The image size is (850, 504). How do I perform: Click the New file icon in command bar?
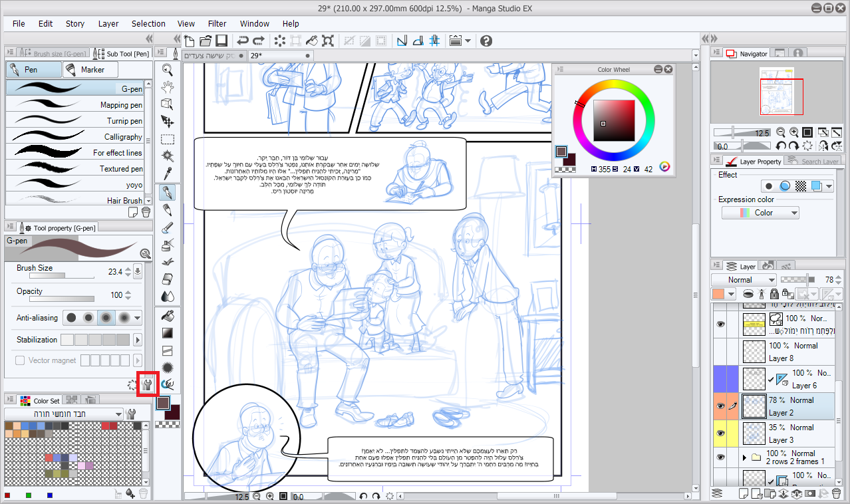[x=190, y=41]
